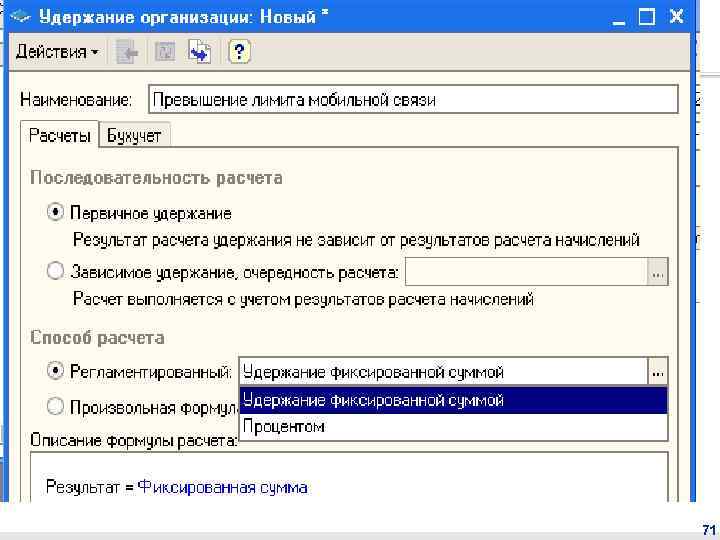Click the window icon in title bar
Image resolution: width=720 pixels, height=540 pixels.
(x=20, y=17)
